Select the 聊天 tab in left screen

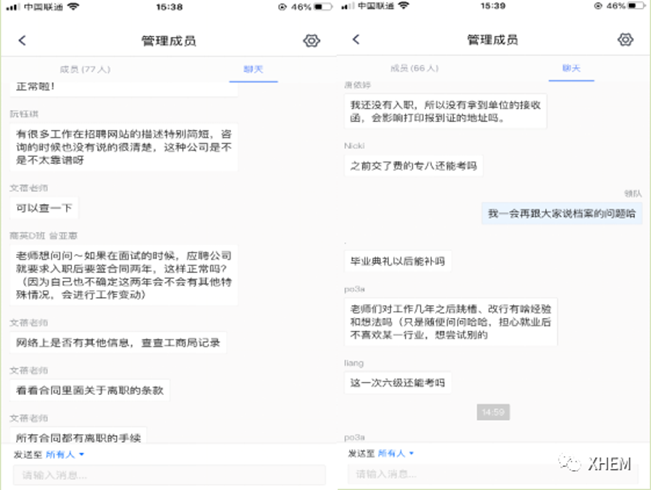coord(254,69)
